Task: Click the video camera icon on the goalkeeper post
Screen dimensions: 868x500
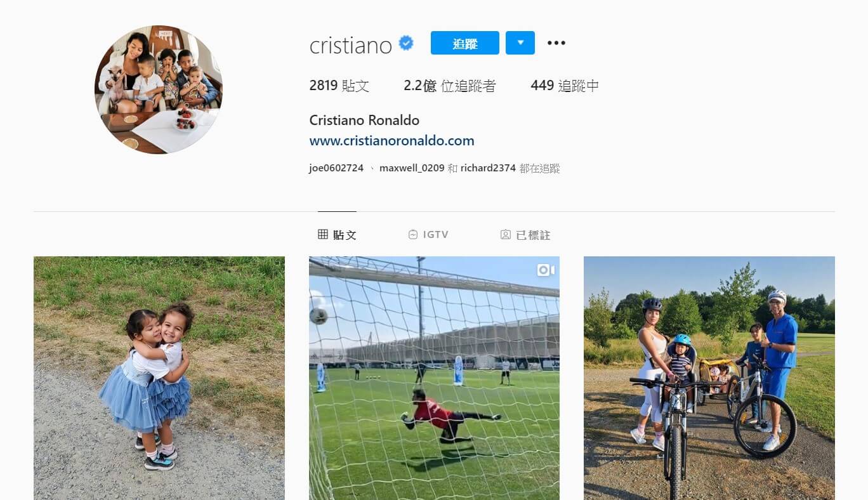Action: (x=546, y=270)
